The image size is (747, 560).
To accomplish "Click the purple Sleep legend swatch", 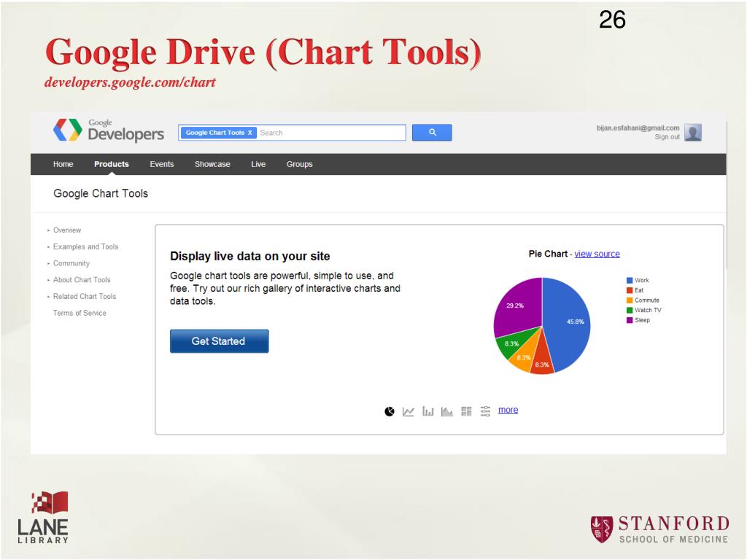I will coord(630,320).
